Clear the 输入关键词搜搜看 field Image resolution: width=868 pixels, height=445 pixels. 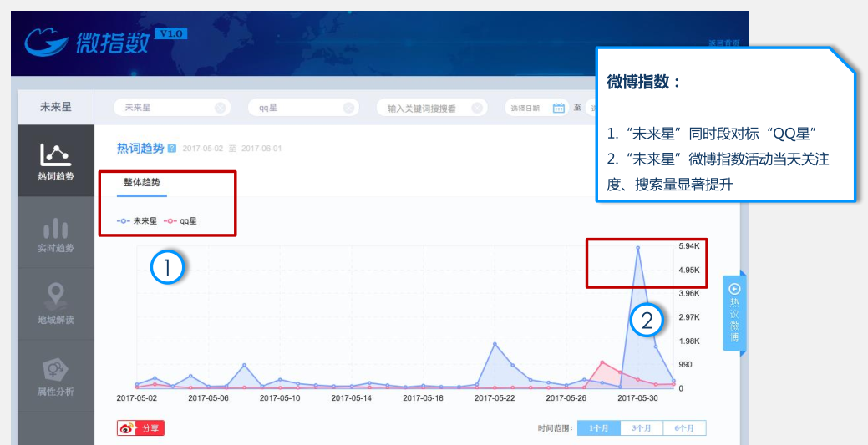477,108
